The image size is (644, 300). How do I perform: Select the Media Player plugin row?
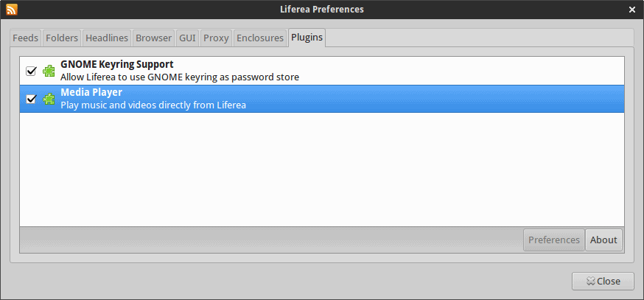[x=322, y=99]
